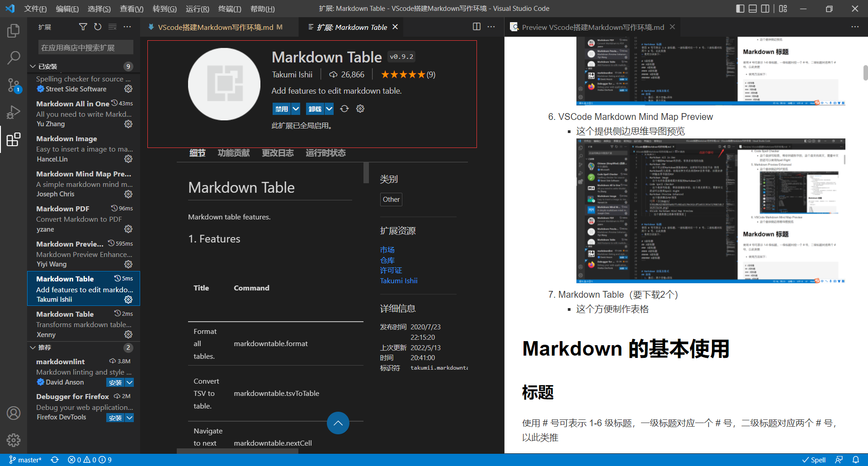Viewport: 868px width, 466px height.
Task: Open publisher Takumi Ishii link in header
Action: (292, 75)
